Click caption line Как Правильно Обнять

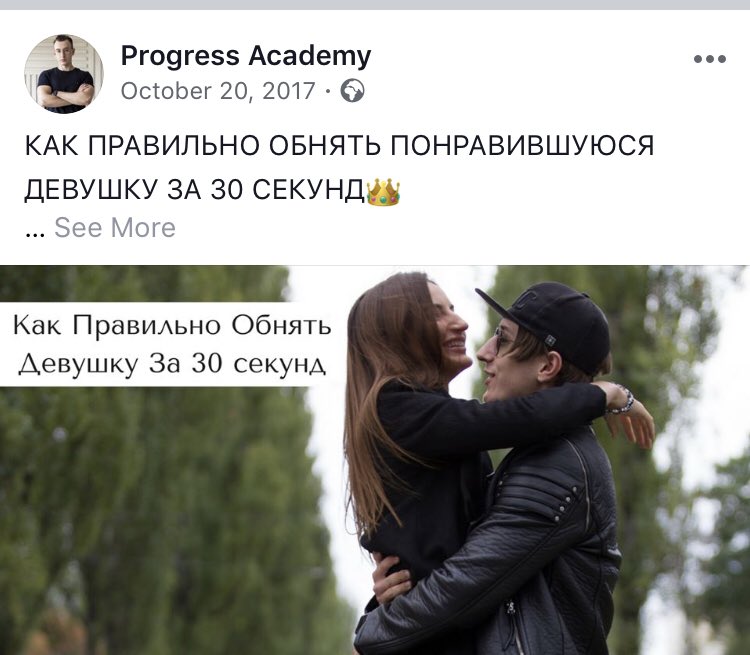click(x=172, y=326)
